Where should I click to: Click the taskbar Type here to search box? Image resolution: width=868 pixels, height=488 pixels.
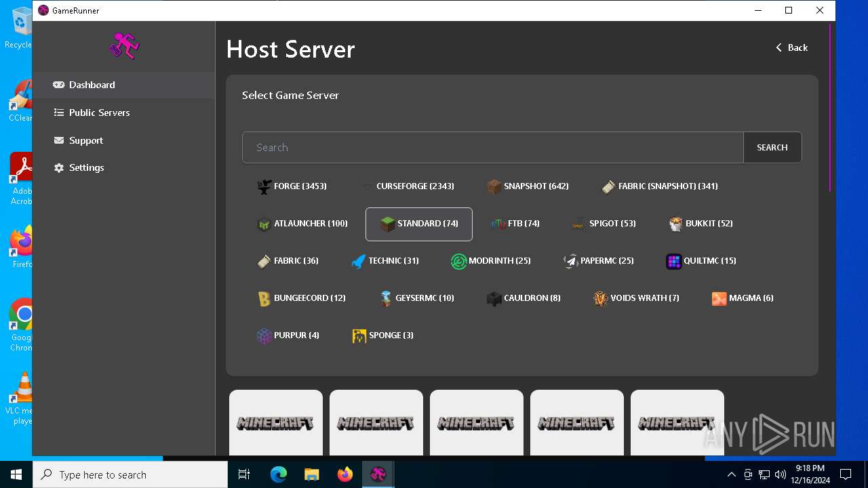coord(130,474)
